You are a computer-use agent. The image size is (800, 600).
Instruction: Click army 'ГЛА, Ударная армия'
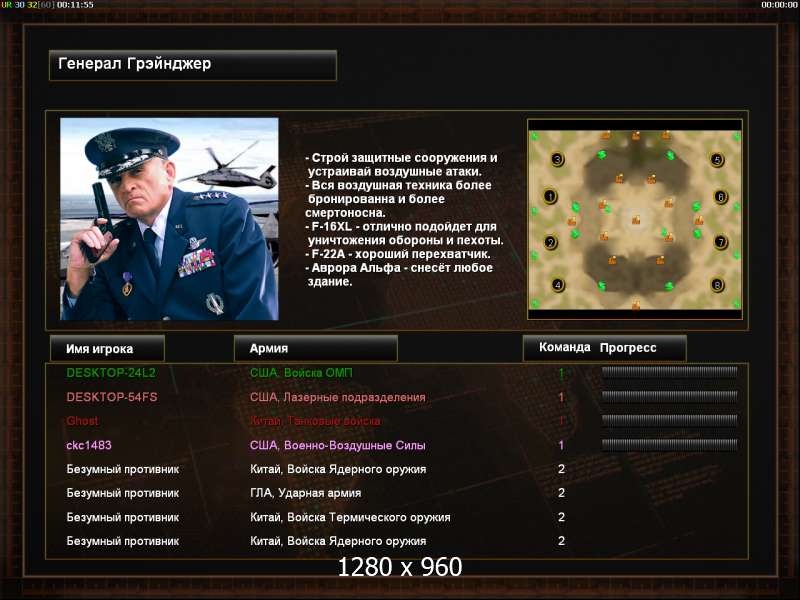tap(305, 493)
